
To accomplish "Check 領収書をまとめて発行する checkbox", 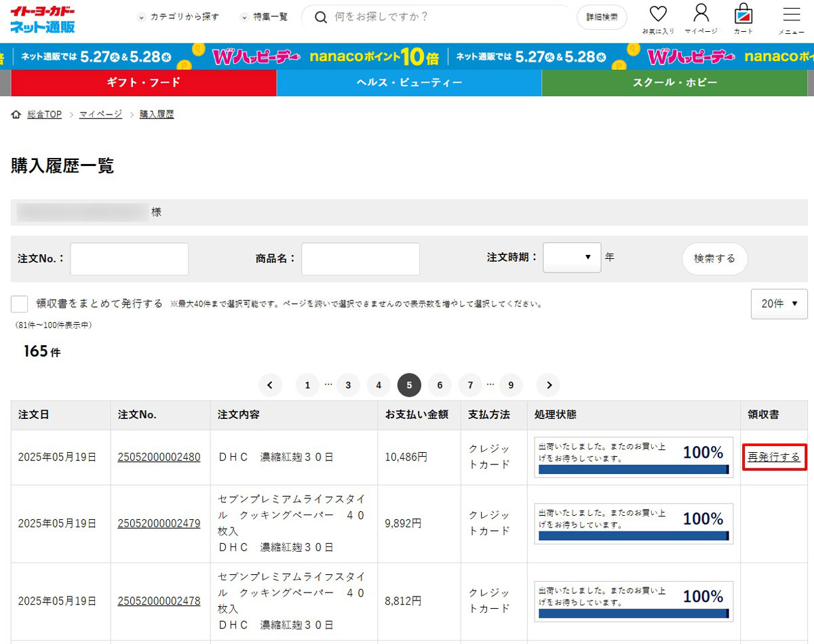I will tap(19, 303).
